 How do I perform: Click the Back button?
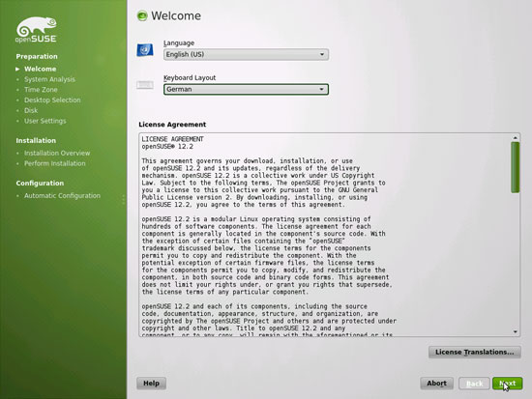[x=474, y=384]
